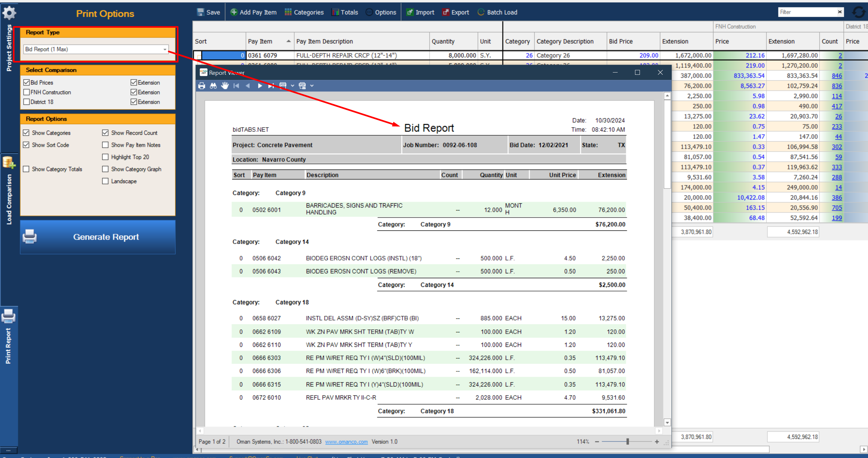Click the Generate Report button
The height and width of the screenshot is (458, 868).
[98, 237]
